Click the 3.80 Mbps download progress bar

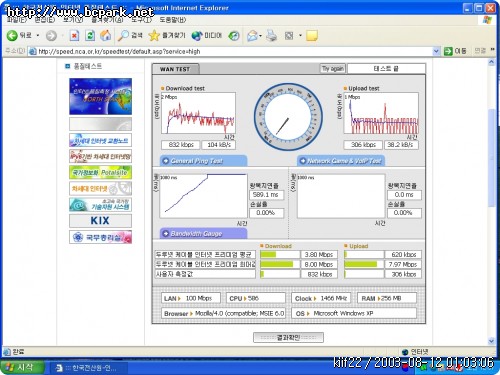pyautogui.click(x=280, y=255)
